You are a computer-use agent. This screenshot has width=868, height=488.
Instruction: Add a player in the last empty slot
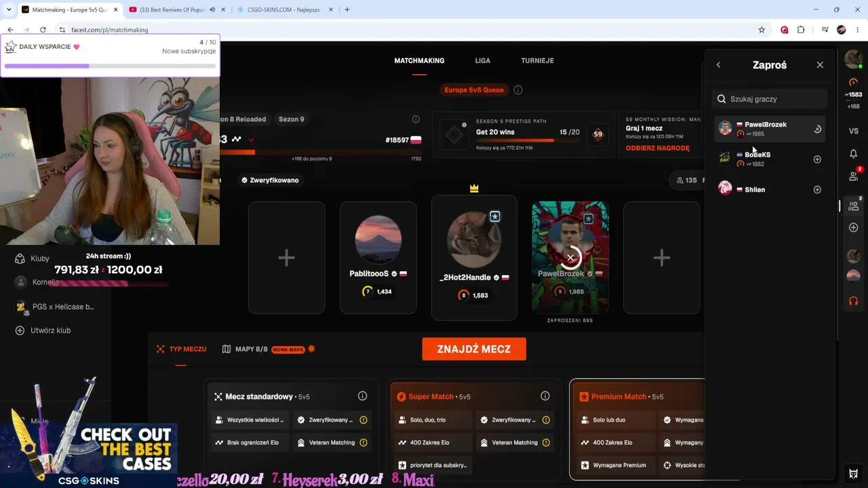point(662,258)
